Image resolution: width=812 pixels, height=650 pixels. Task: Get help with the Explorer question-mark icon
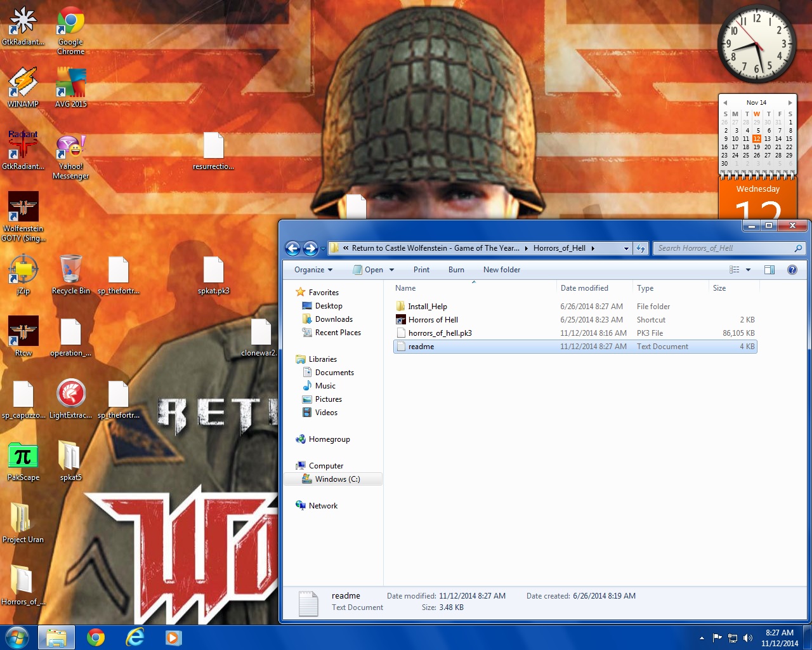click(x=792, y=270)
